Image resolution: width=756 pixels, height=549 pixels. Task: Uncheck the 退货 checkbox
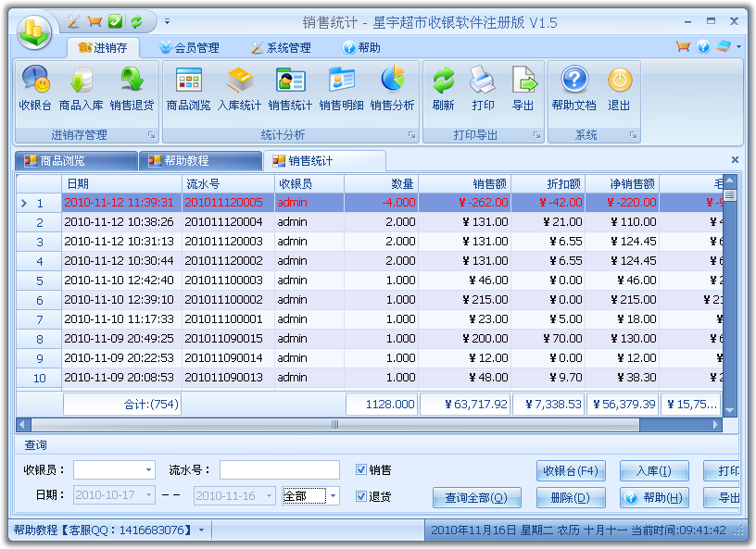point(361,497)
